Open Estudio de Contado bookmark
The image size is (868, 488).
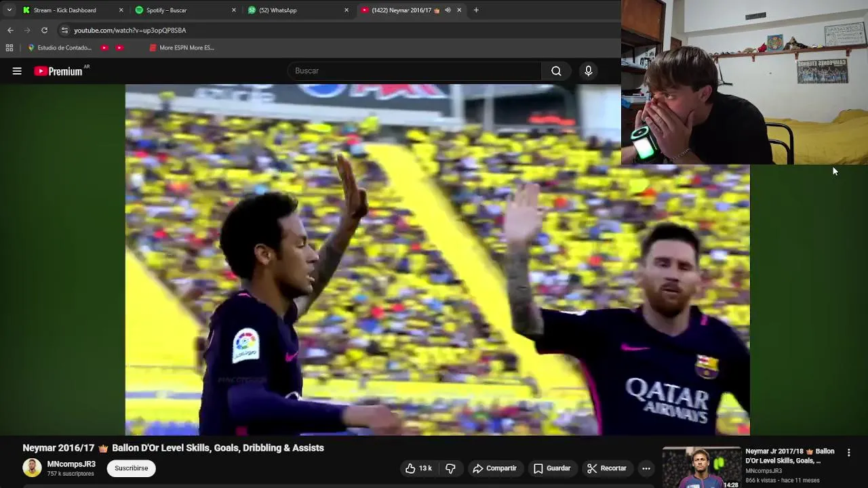[x=60, y=47]
